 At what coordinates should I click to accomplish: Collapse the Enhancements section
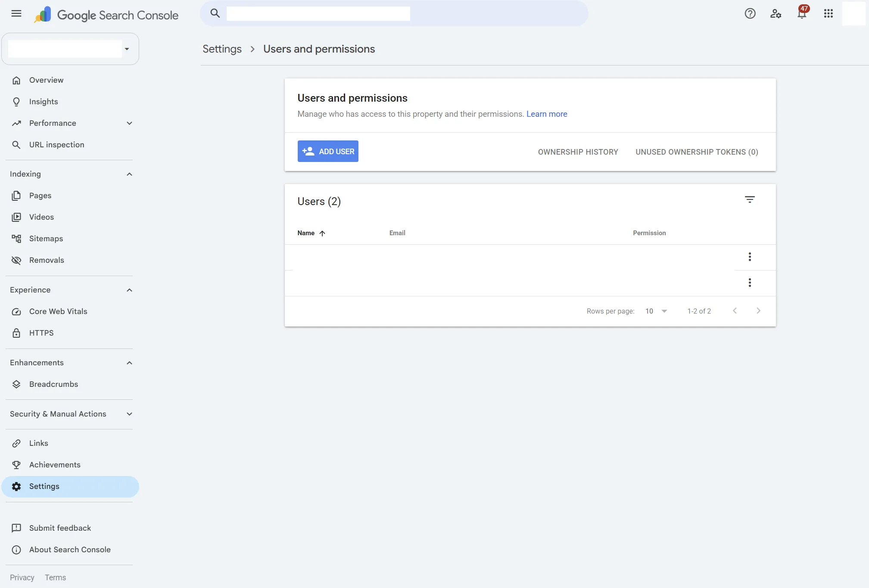129,363
